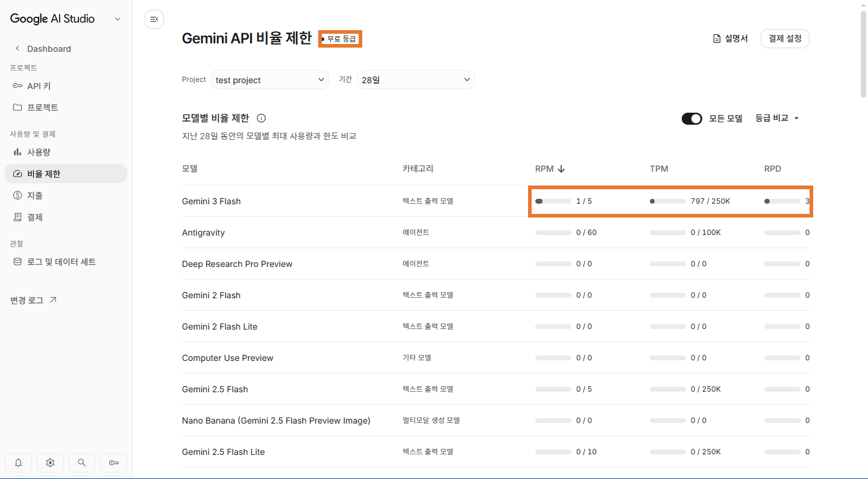Click the 결제 설정 button

(x=785, y=39)
